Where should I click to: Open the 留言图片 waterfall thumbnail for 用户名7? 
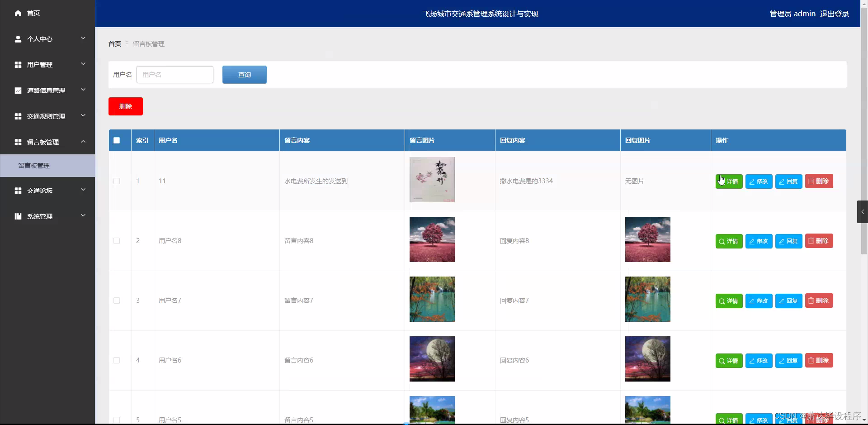coord(432,299)
